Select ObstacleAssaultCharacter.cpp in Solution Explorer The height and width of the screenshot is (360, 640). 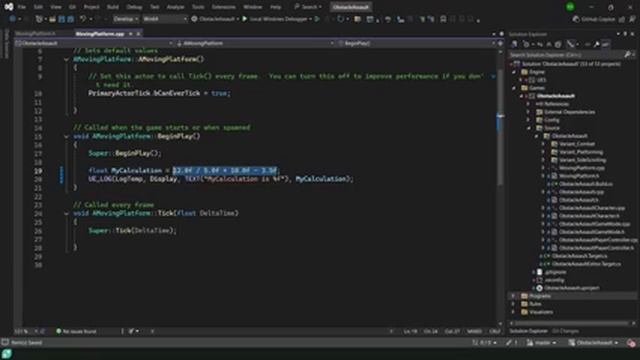591,208
